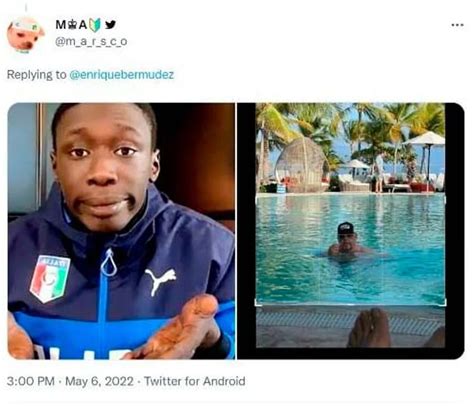
Task: Click the wicker dome cabana in pool photo
Action: pos(302,165)
